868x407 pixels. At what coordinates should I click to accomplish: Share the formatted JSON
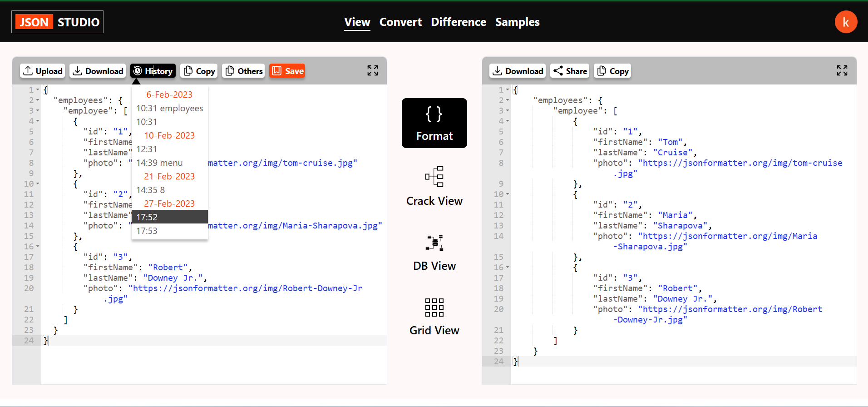570,71
